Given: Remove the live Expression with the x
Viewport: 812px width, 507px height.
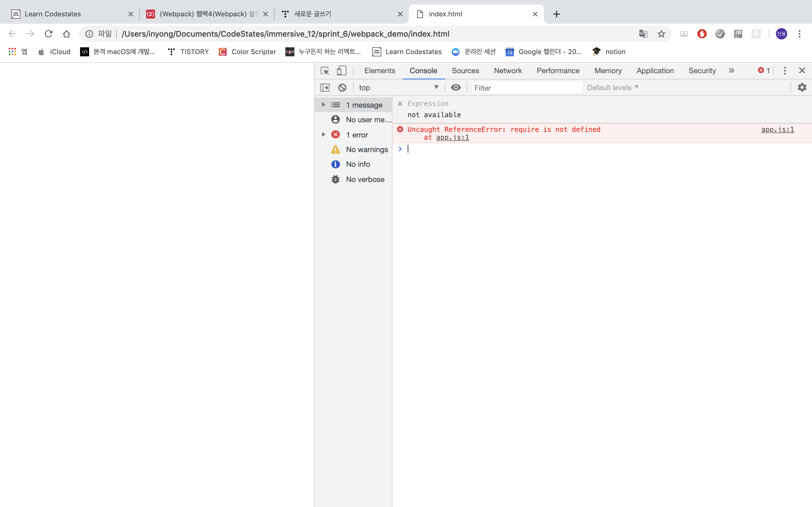Looking at the screenshot, I should tap(400, 104).
